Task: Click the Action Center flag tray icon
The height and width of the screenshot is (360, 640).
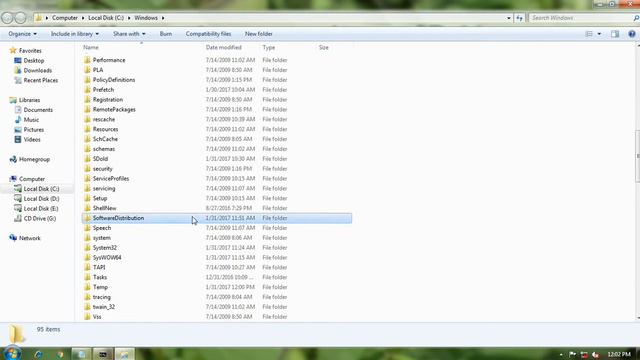Action: [573, 354]
